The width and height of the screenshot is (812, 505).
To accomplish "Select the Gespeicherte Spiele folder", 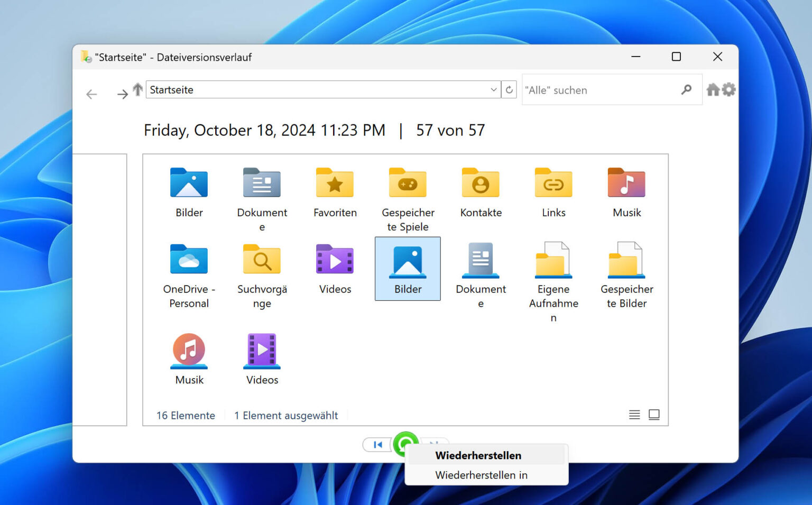I will 408,198.
